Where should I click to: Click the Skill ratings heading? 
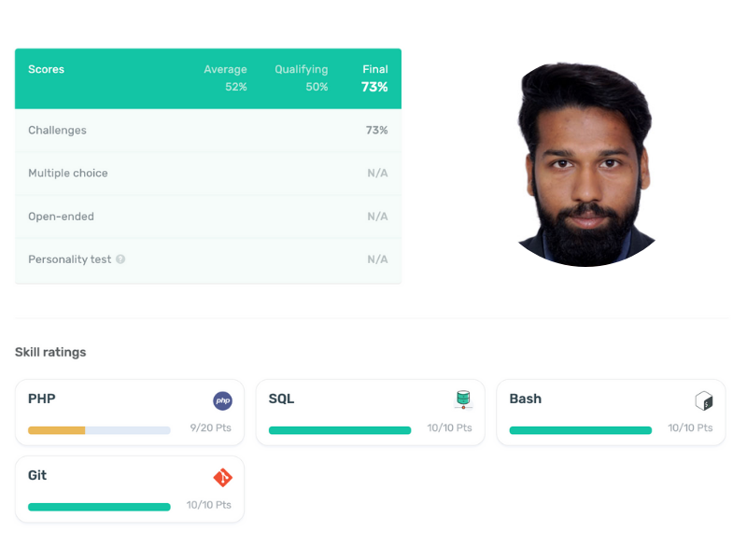(x=50, y=353)
